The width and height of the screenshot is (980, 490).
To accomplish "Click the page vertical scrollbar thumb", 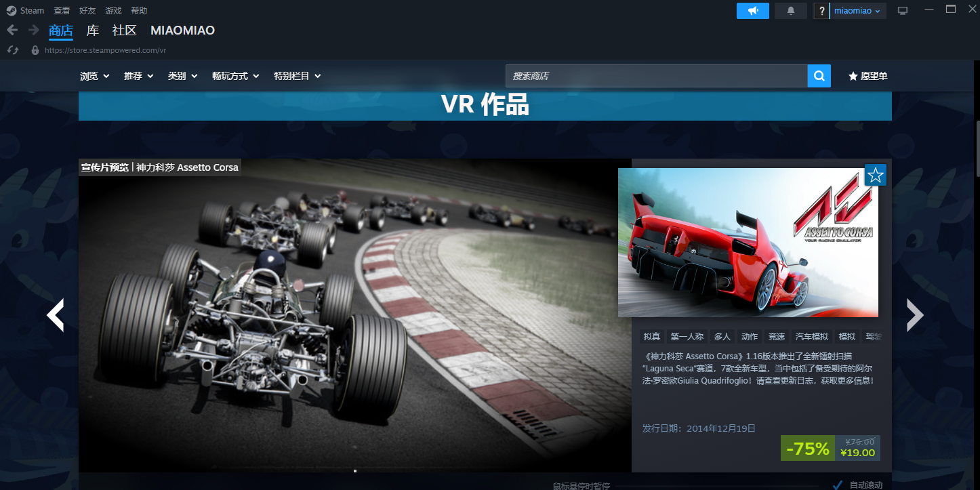I will 977,148.
